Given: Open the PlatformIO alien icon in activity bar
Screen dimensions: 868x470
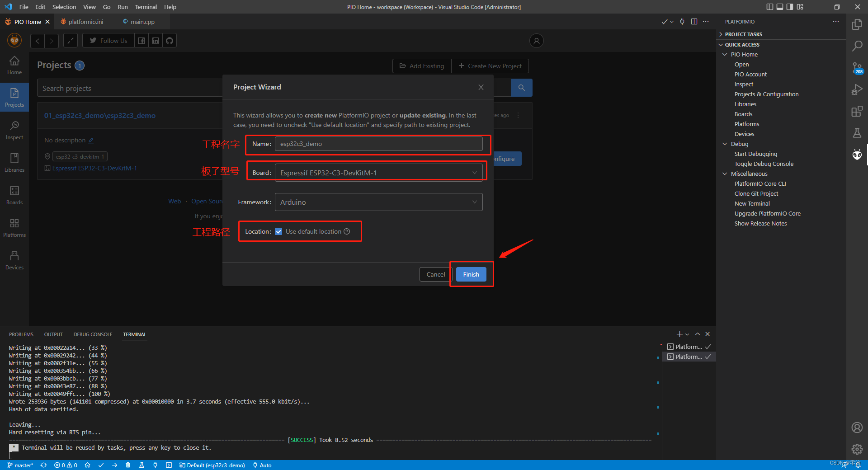Looking at the screenshot, I should 857,155.
